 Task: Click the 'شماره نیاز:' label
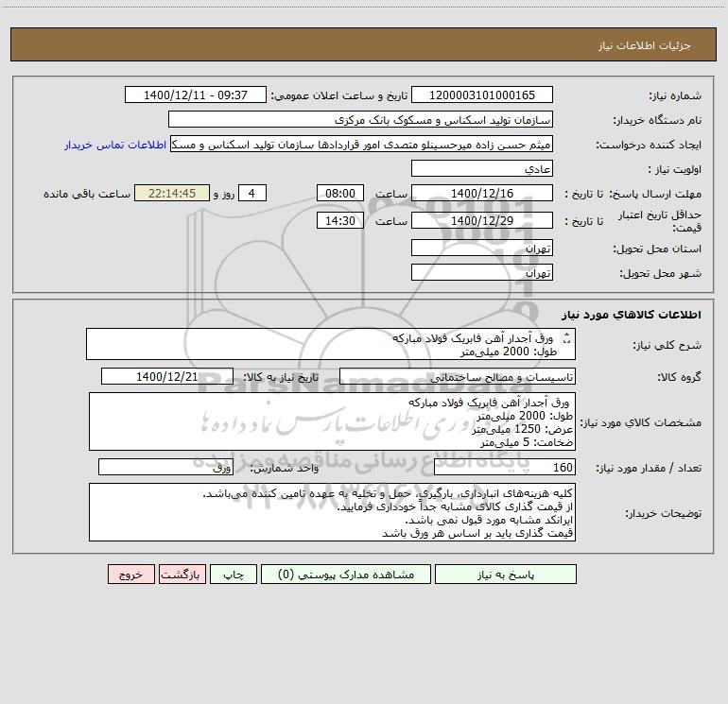click(675, 95)
